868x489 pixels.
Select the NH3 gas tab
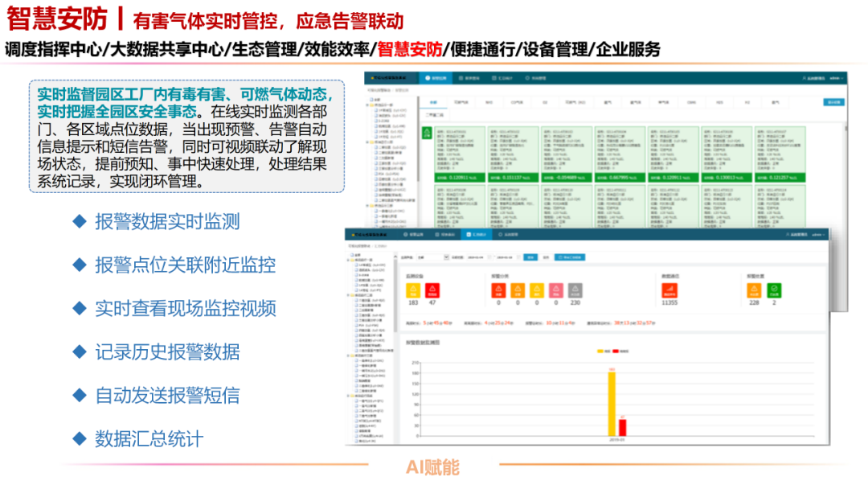[489, 102]
